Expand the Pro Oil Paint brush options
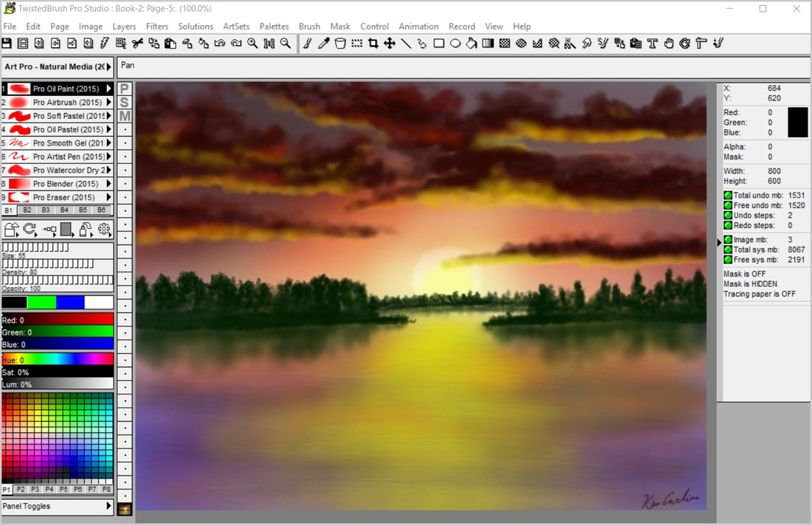 coord(109,89)
